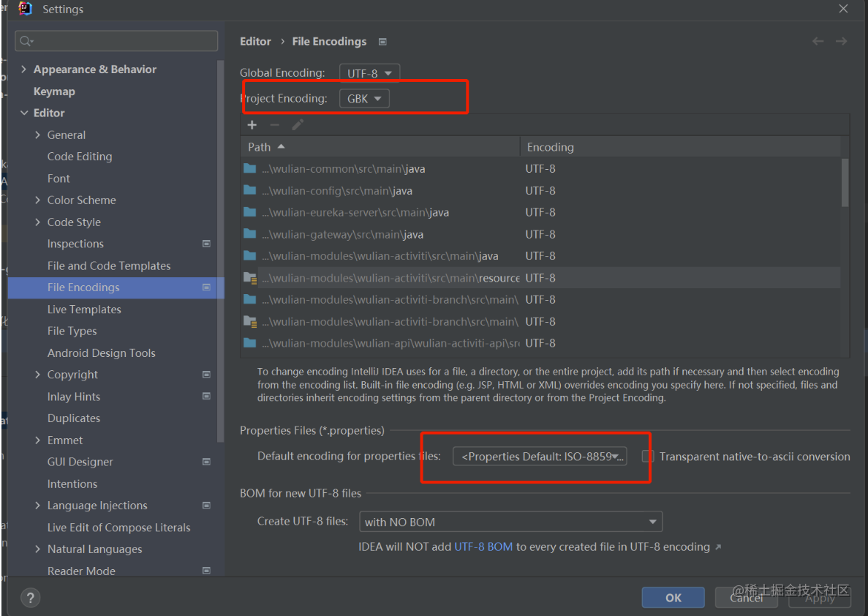The width and height of the screenshot is (868, 616).
Task: Expand the Copyright node
Action: coord(37,375)
